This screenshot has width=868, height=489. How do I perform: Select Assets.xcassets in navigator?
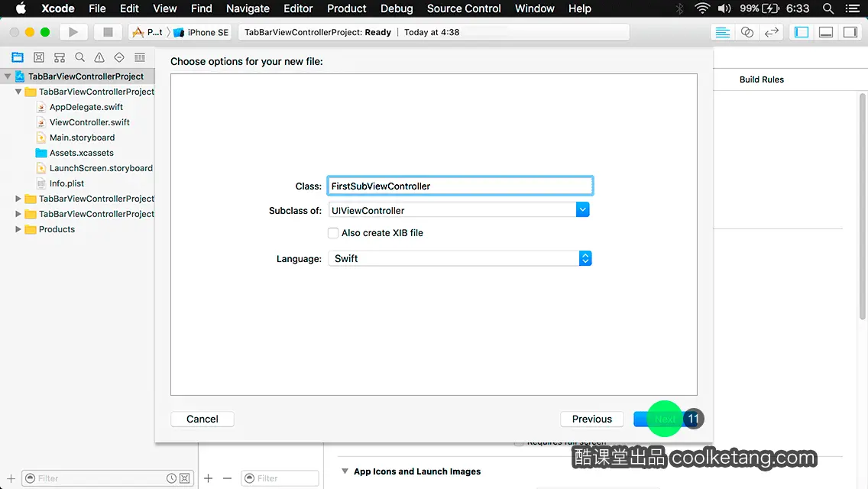coord(81,153)
